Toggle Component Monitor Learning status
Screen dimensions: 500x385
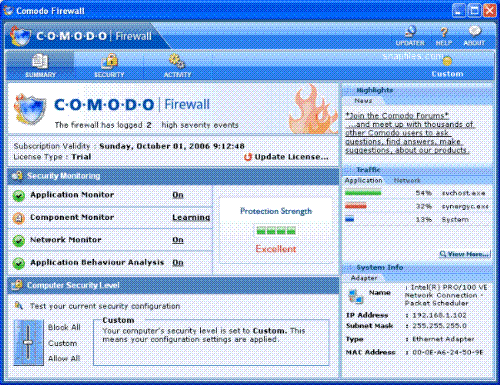(191, 217)
